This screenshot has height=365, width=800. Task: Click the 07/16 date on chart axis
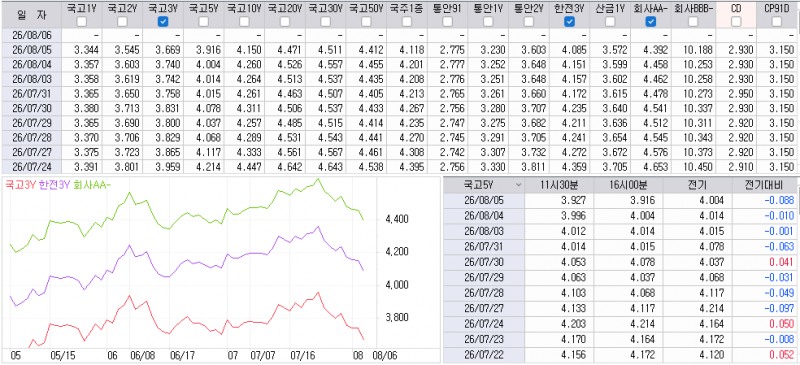pos(302,355)
